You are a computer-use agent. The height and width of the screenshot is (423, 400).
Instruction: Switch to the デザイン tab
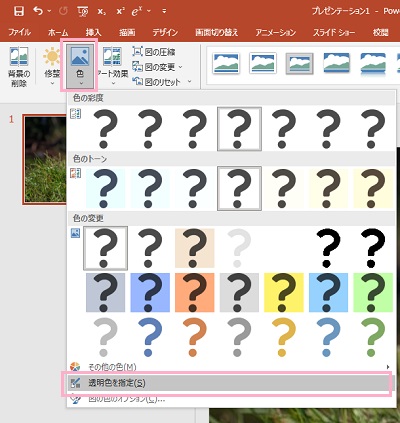click(165, 32)
